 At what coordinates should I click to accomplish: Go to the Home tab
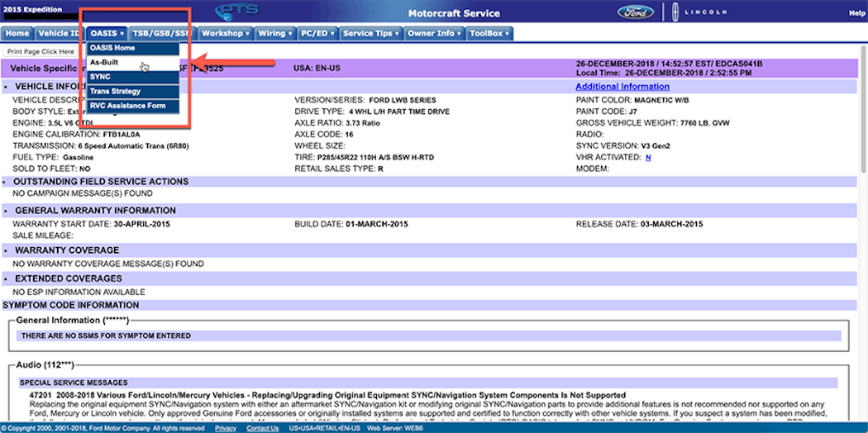(x=17, y=34)
